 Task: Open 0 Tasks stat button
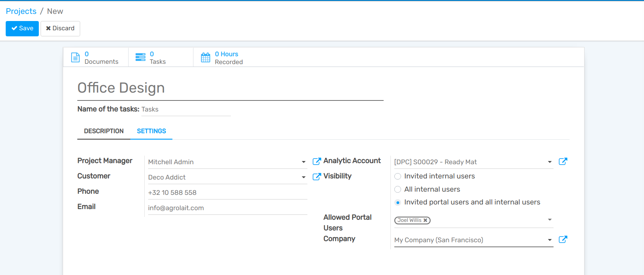(x=161, y=57)
